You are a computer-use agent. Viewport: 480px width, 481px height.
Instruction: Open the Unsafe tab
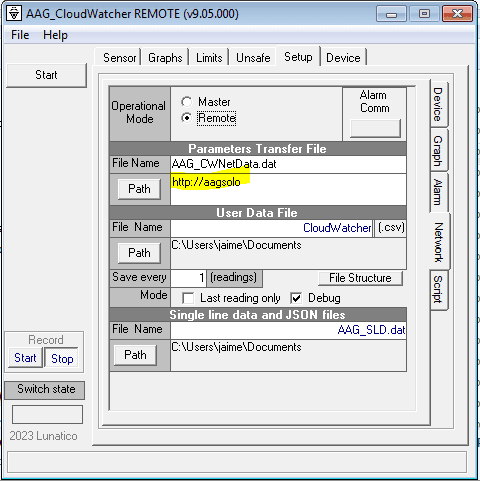[253, 58]
